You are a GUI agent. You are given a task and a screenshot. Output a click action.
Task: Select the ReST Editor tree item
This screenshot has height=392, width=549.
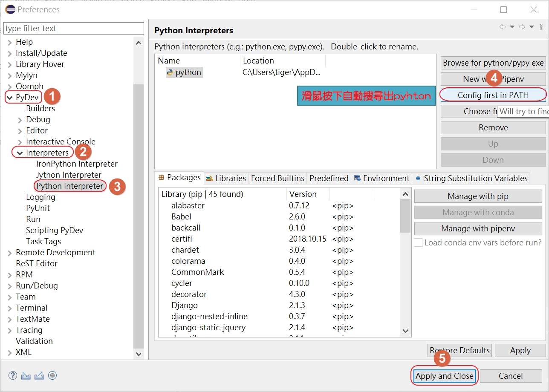37,264
